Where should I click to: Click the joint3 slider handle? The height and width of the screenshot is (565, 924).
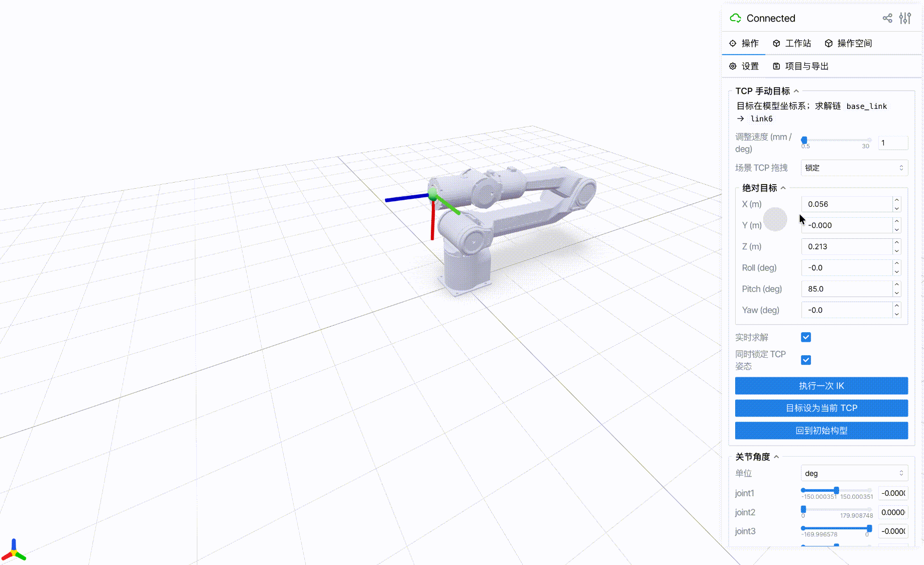click(869, 528)
